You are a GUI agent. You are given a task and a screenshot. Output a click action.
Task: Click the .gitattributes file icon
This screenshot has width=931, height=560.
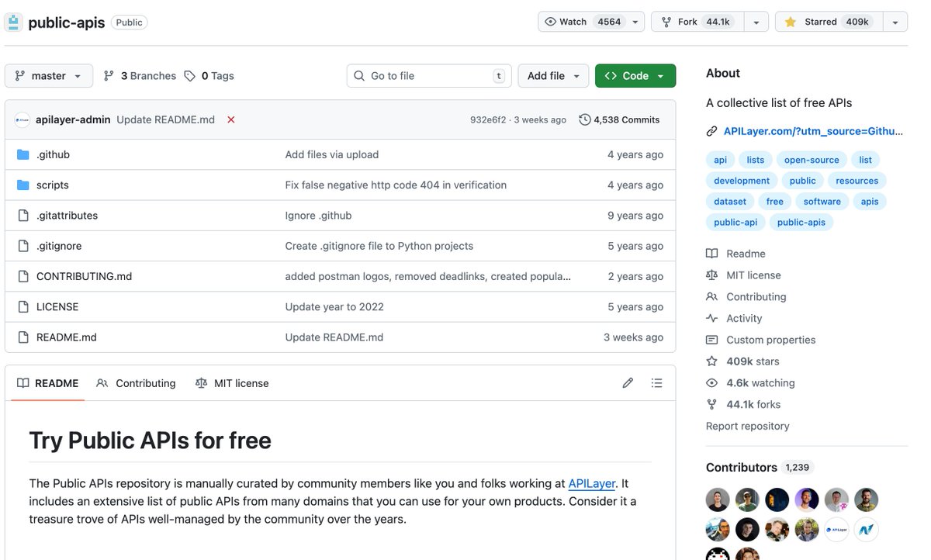[22, 215]
